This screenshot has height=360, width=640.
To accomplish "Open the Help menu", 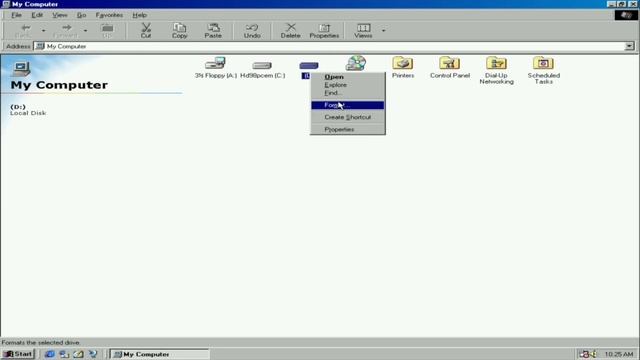I will pos(140,15).
